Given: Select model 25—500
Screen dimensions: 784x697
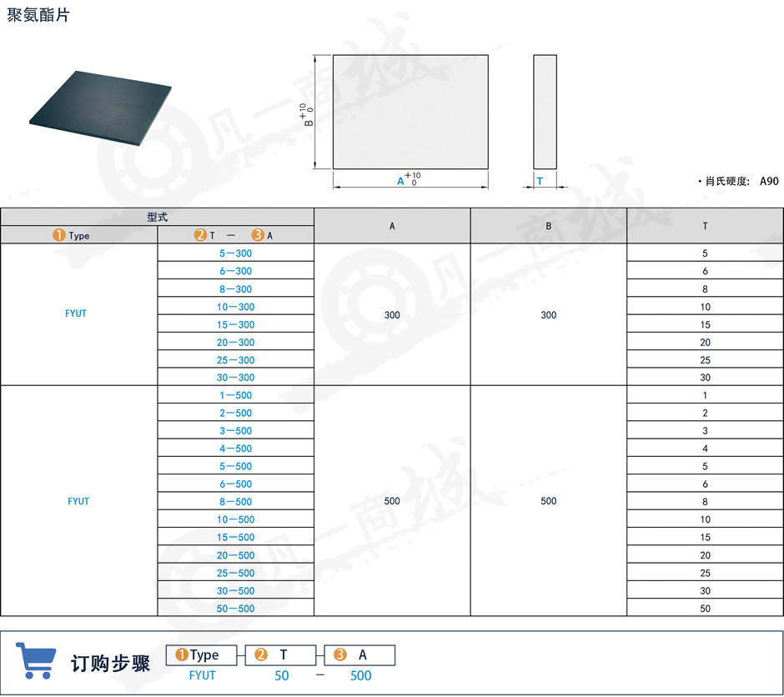Looking at the screenshot, I should coord(235,573).
